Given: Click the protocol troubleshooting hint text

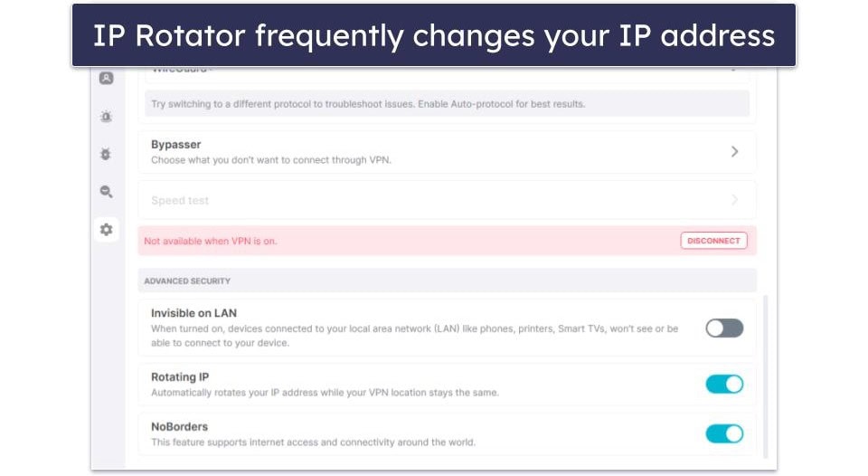Looking at the screenshot, I should pyautogui.click(x=367, y=104).
